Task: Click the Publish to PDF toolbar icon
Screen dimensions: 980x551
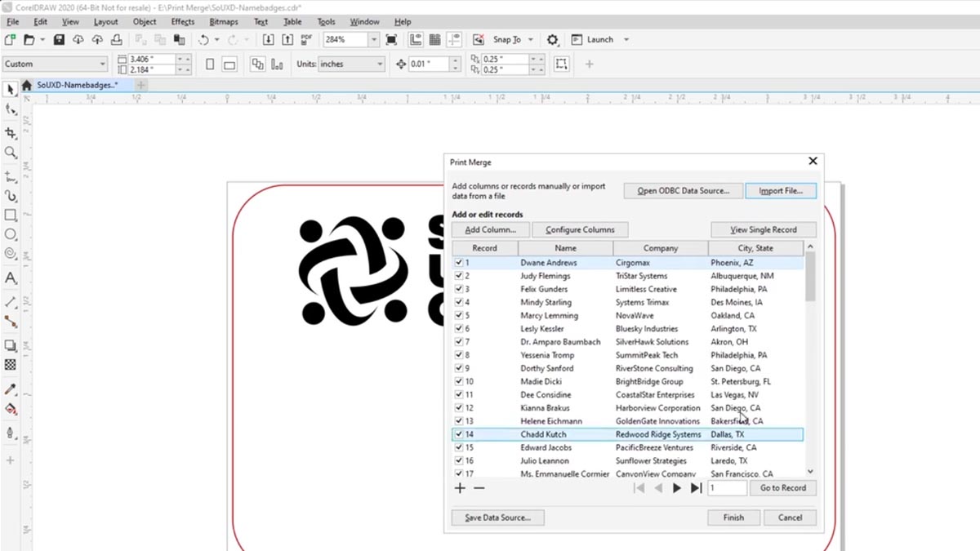Action: (306, 39)
